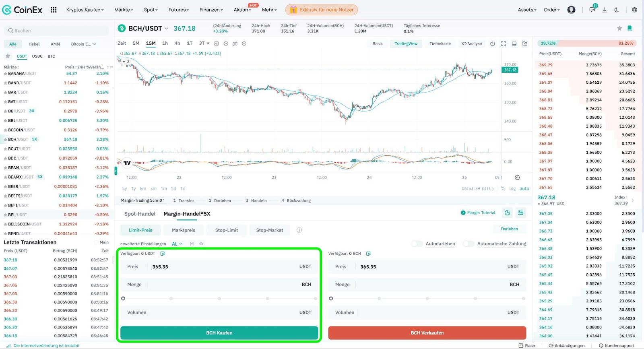Image resolution: width=644 pixels, height=349 pixels.
Task: Click the download app icon
Action: click(604, 10)
